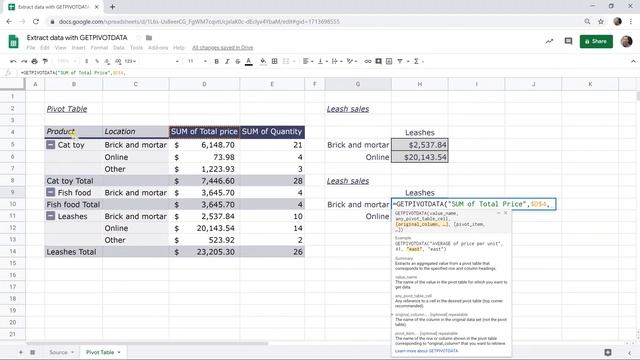Open the text wrapping dropdown
The height and width of the screenshot is (360, 640).
coord(337,61)
